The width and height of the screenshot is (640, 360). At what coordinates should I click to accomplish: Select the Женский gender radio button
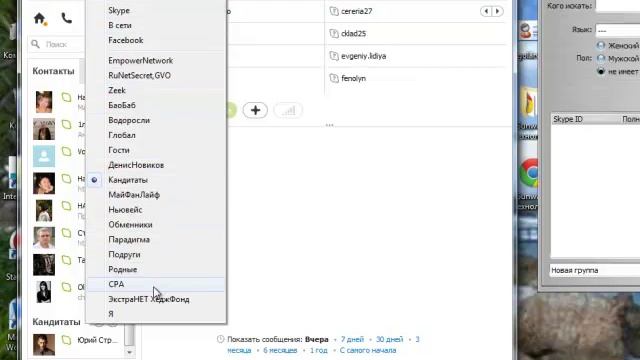tap(601, 45)
